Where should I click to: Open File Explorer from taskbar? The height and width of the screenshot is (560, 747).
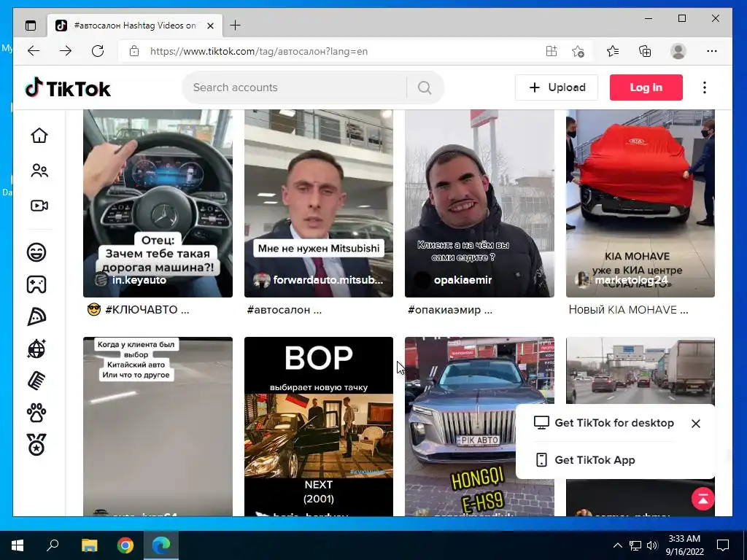point(89,545)
